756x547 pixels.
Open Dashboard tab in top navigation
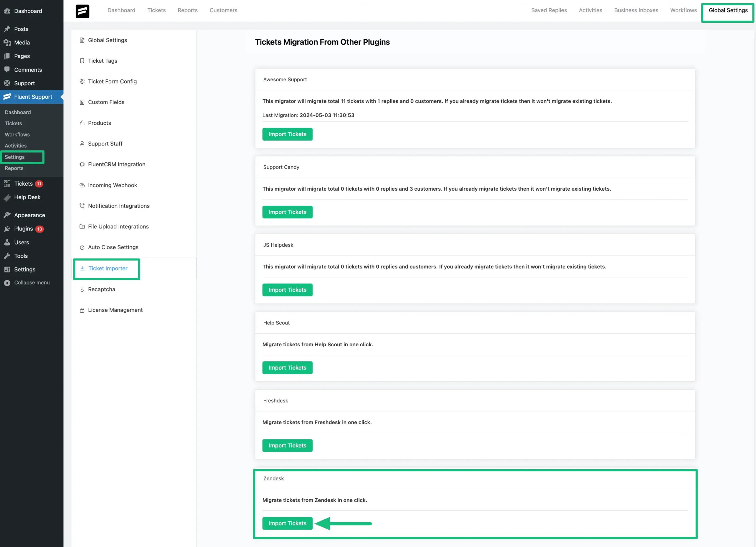tap(121, 10)
